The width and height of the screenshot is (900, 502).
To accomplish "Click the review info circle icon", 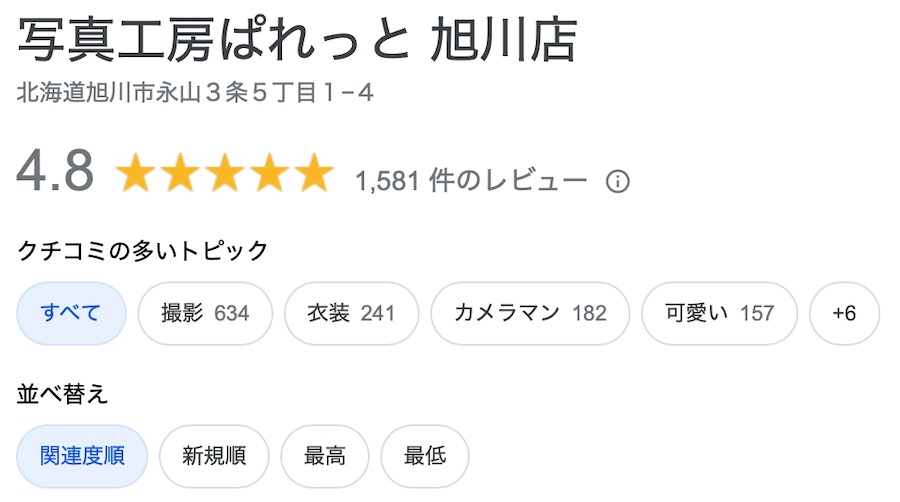I will click(x=618, y=182).
